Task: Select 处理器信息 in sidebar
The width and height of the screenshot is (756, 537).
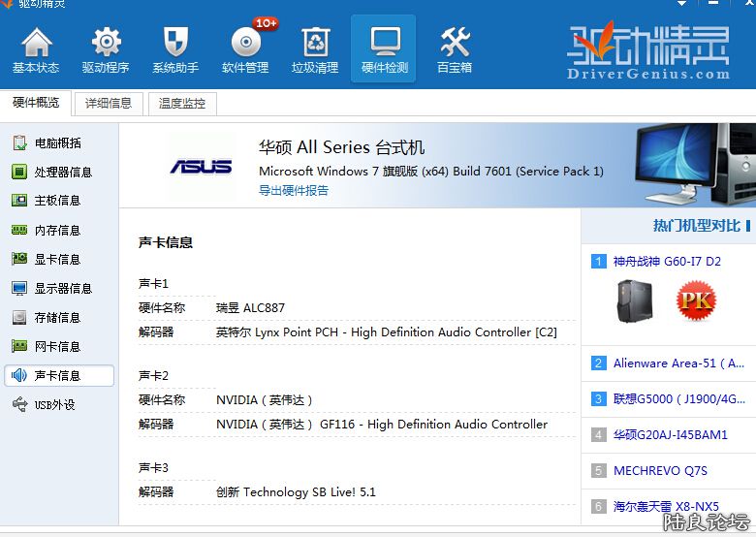Action: click(x=63, y=173)
